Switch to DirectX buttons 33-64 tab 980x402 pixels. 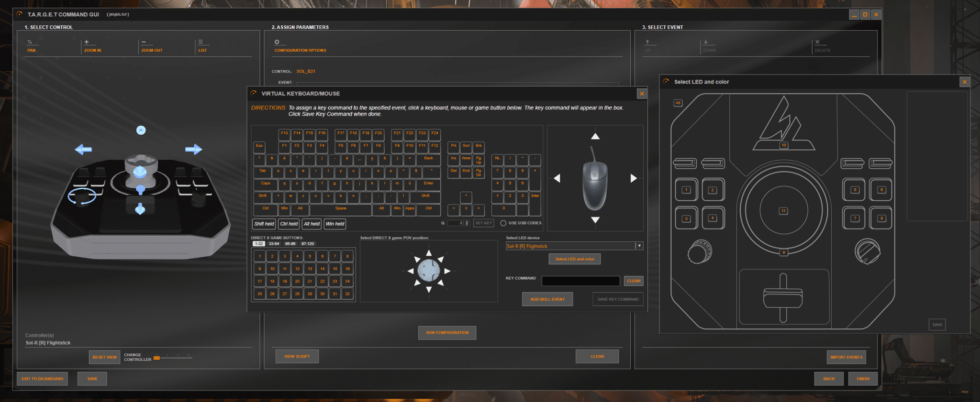coord(274,244)
